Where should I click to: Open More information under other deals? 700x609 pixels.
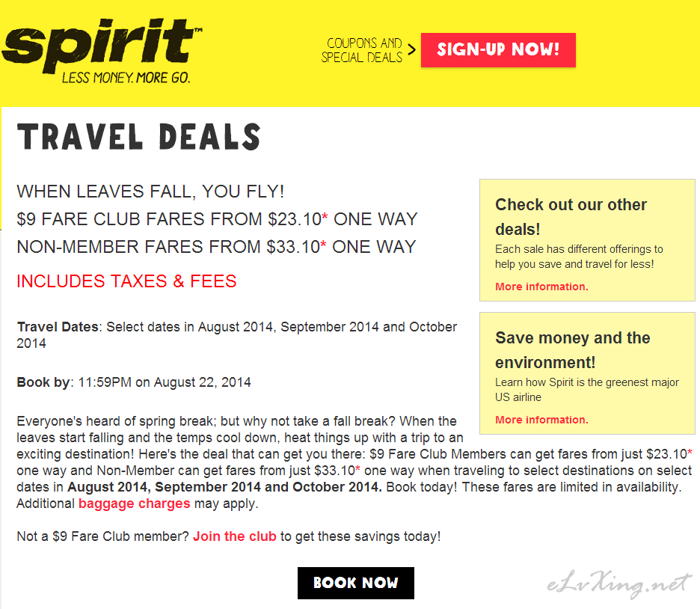pos(541,287)
